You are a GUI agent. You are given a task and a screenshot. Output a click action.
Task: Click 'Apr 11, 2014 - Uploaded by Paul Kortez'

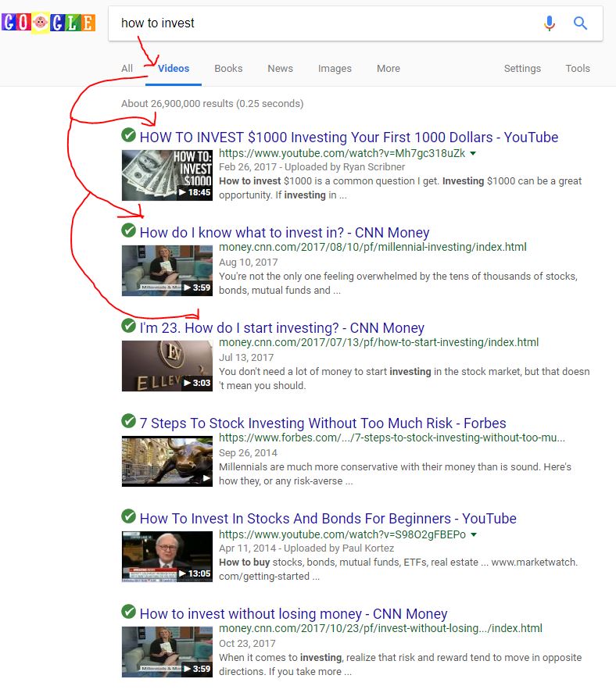[306, 548]
